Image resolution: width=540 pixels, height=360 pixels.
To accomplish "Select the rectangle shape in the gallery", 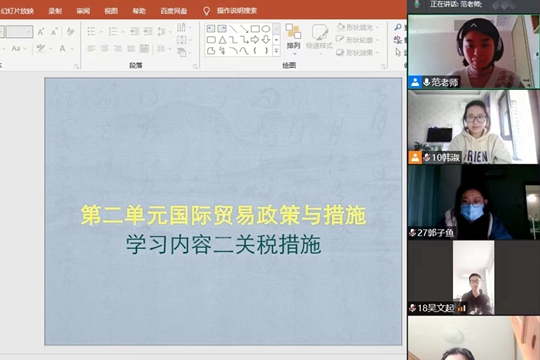I will [255, 28].
